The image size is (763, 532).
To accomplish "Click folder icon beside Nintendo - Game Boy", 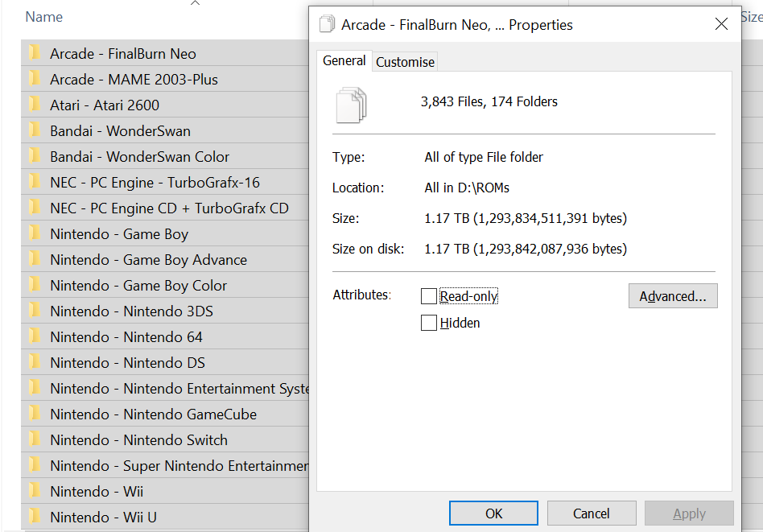I will pyautogui.click(x=35, y=233).
